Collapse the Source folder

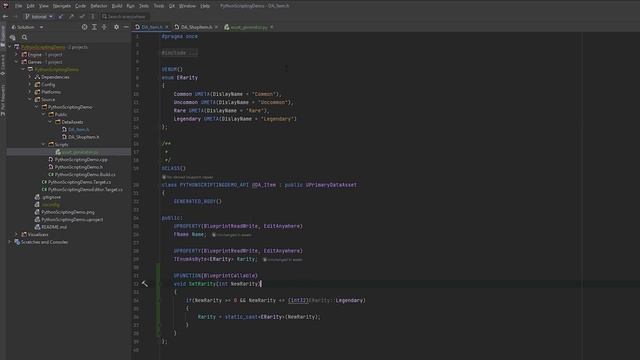pyautogui.click(x=30, y=100)
